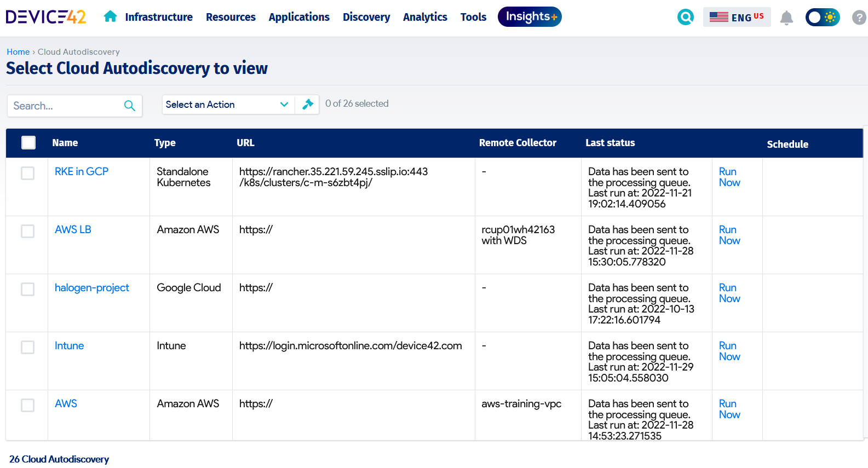The image size is (868, 468).
Task: Open the Resources menu
Action: pos(231,17)
